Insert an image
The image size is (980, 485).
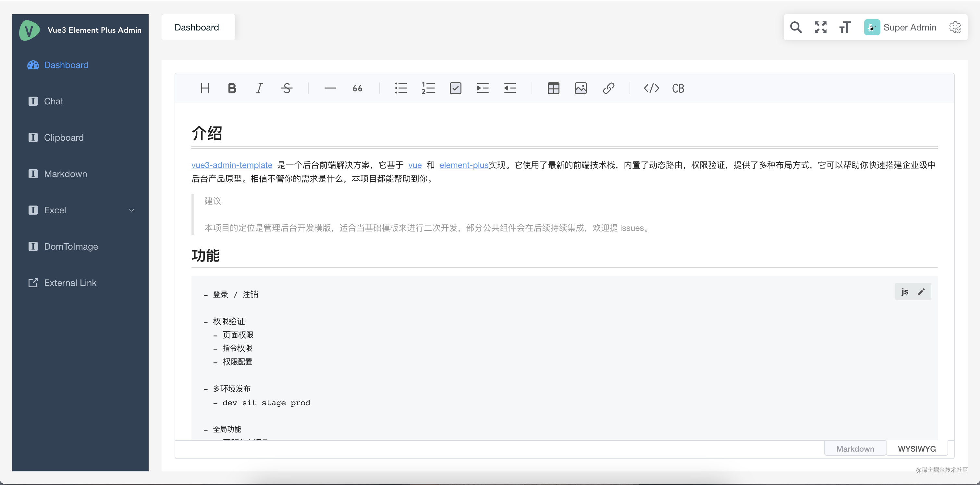point(581,88)
